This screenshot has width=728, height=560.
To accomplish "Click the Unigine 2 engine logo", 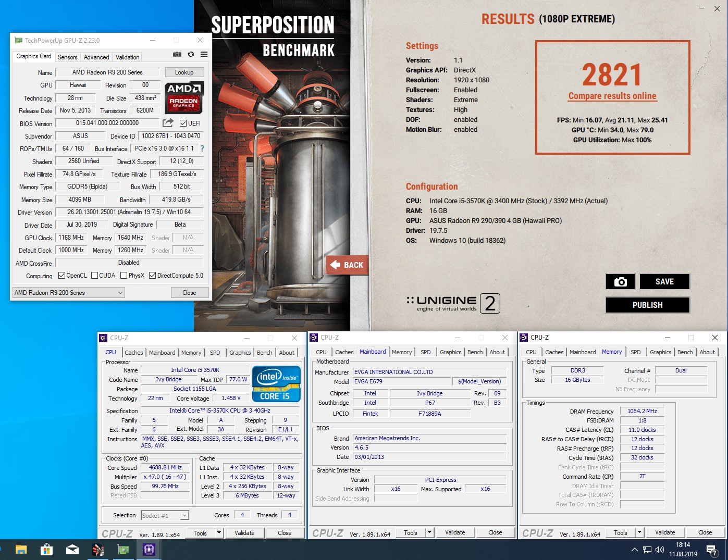I will [452, 303].
